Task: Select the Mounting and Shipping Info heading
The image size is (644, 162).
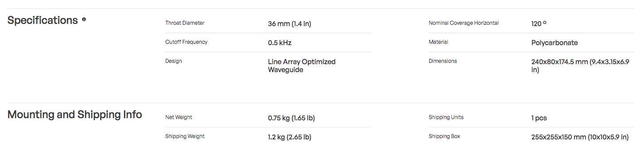Action: tap(75, 115)
